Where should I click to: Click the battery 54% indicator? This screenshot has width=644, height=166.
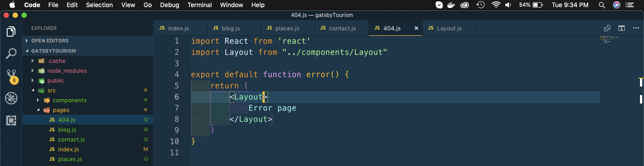(531, 5)
